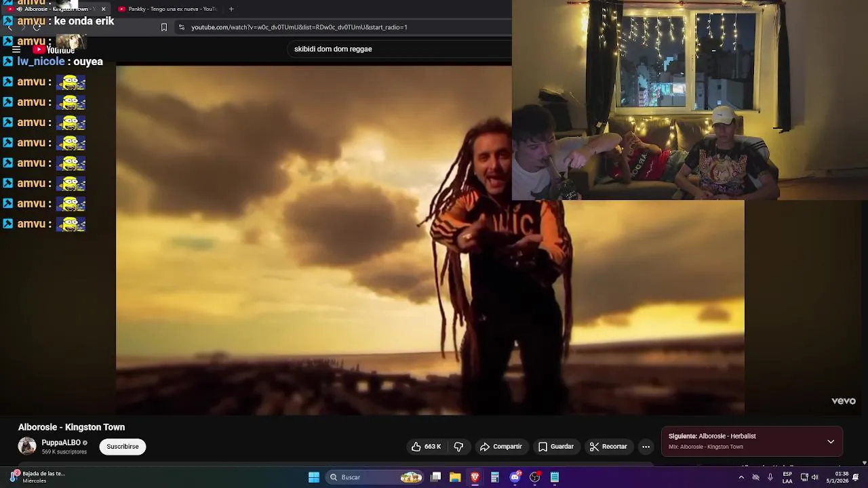
Task: Open the PuppaALBO channel avatar
Action: coord(27,446)
